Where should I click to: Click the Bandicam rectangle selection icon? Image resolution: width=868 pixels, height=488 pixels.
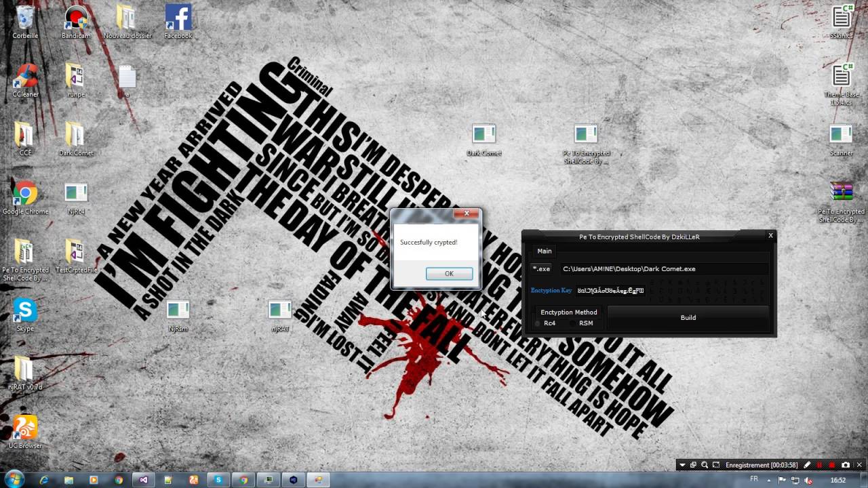click(716, 465)
